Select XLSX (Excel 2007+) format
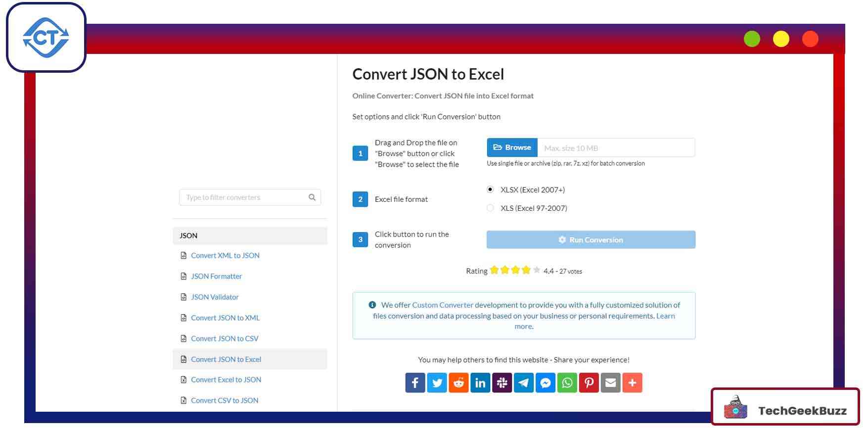This screenshot has height=431, width=868. [490, 190]
